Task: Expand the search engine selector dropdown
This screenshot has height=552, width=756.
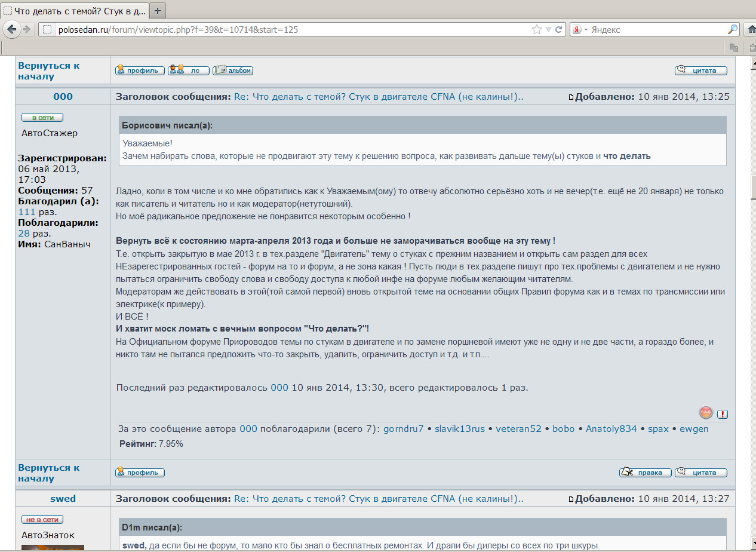Action: (x=580, y=29)
